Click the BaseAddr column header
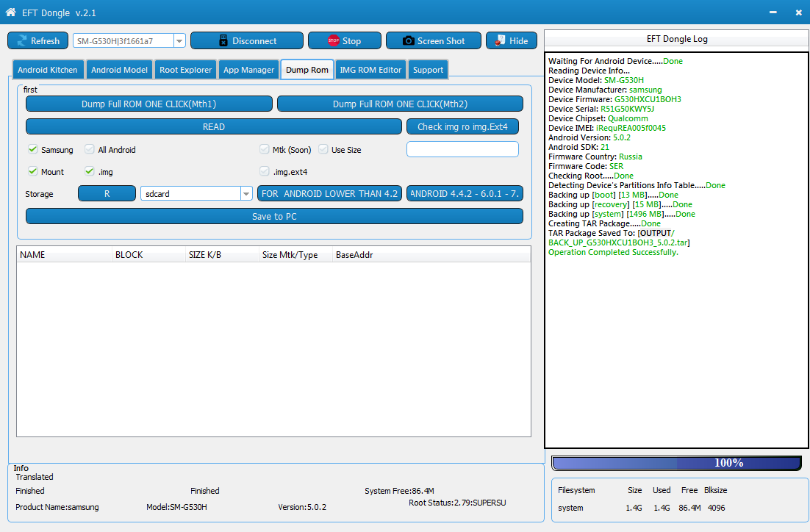 pos(431,255)
